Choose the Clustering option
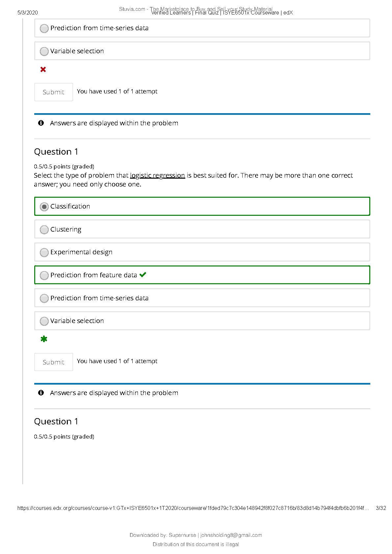Screen dimensions: 392x554 pos(44,230)
